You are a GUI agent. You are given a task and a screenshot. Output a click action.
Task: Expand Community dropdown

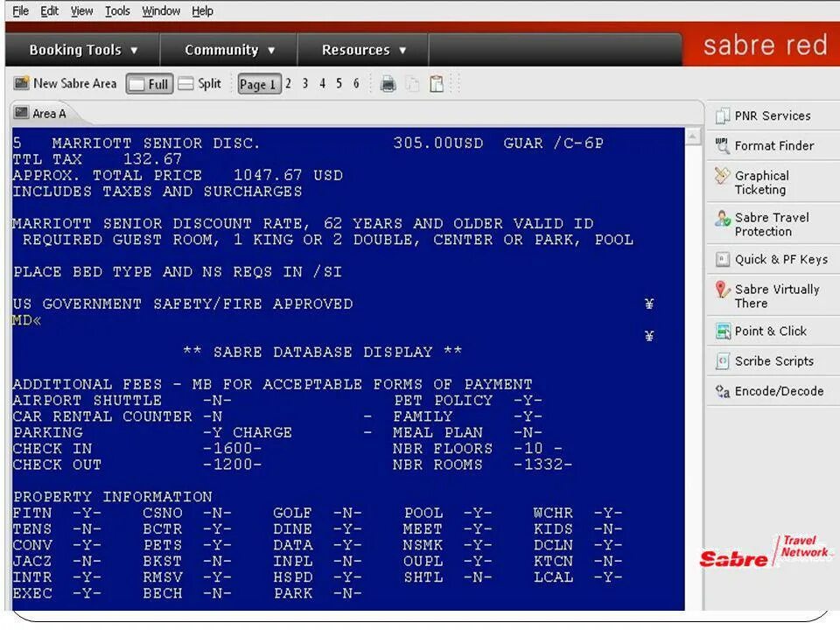(x=229, y=50)
